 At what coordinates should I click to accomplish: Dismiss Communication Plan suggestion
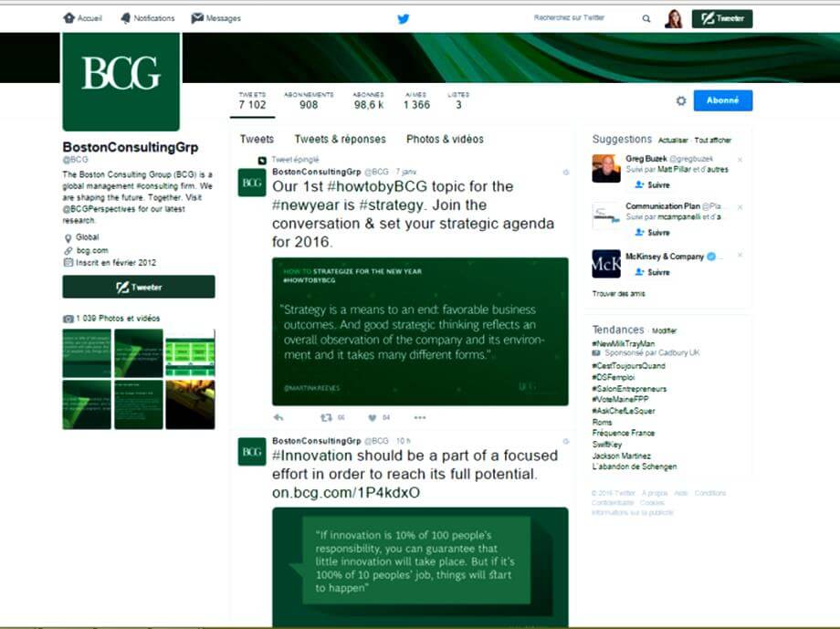(x=740, y=207)
